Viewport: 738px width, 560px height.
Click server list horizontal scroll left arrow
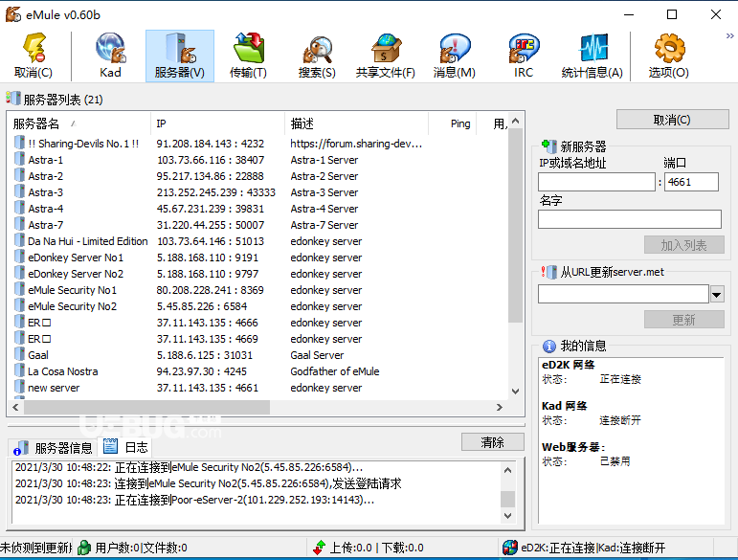click(x=15, y=407)
